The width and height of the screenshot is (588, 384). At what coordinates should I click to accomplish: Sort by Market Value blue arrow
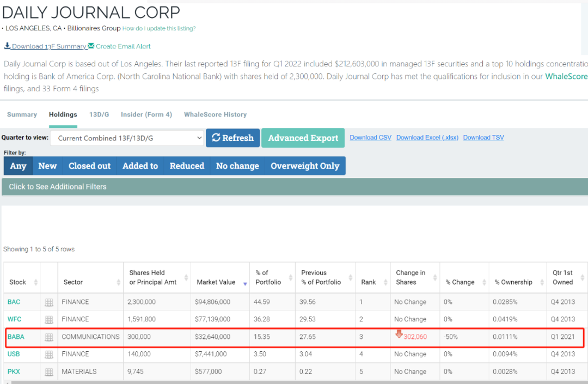point(245,284)
